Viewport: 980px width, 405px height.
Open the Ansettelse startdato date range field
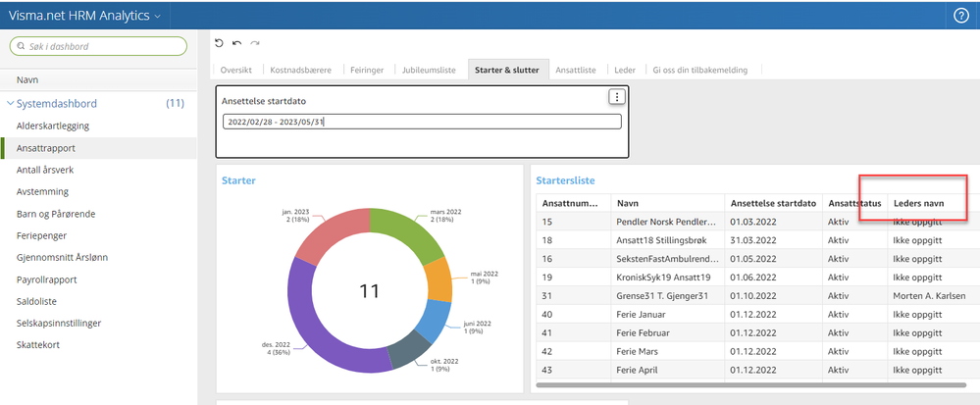pos(422,122)
